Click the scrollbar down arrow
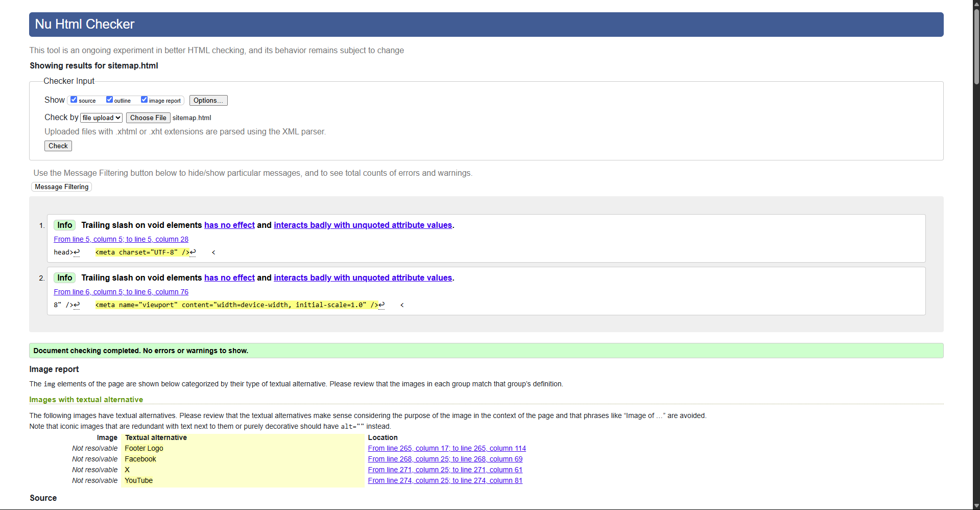This screenshot has height=510, width=980. click(976, 506)
